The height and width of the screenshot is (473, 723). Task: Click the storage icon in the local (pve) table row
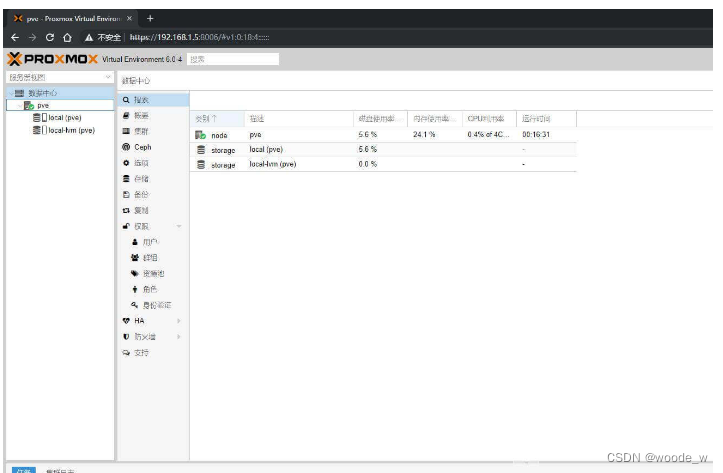point(201,150)
